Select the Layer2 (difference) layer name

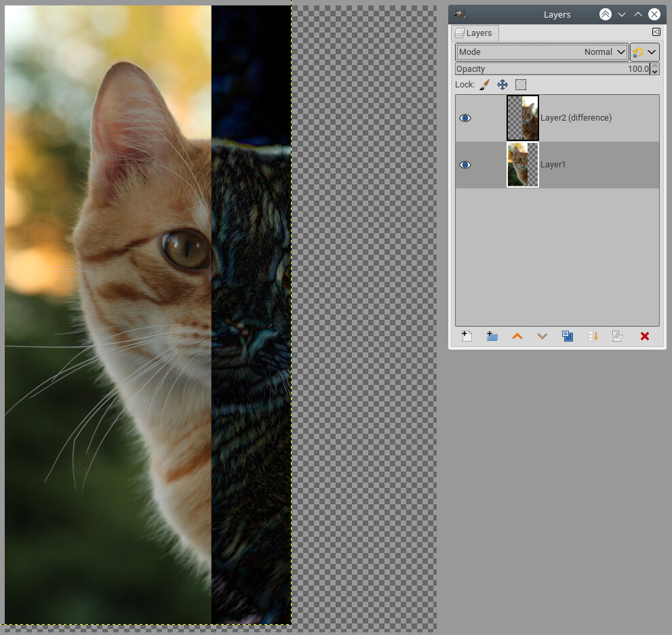point(576,118)
